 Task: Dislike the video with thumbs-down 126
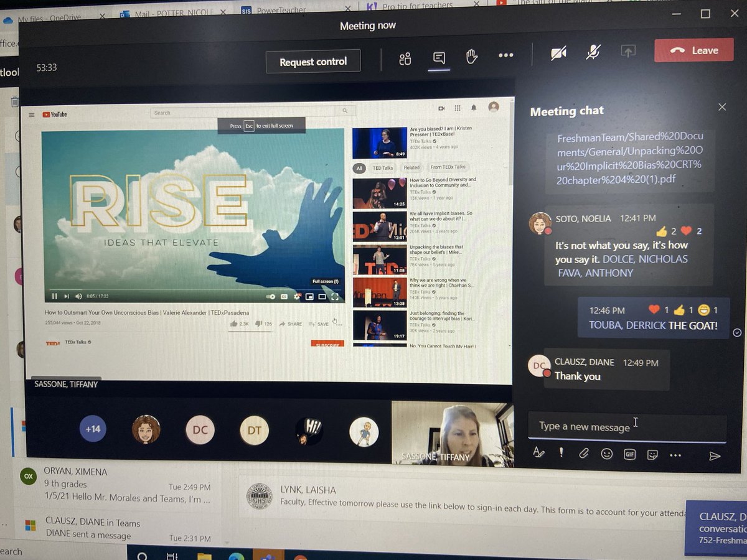tap(265, 324)
